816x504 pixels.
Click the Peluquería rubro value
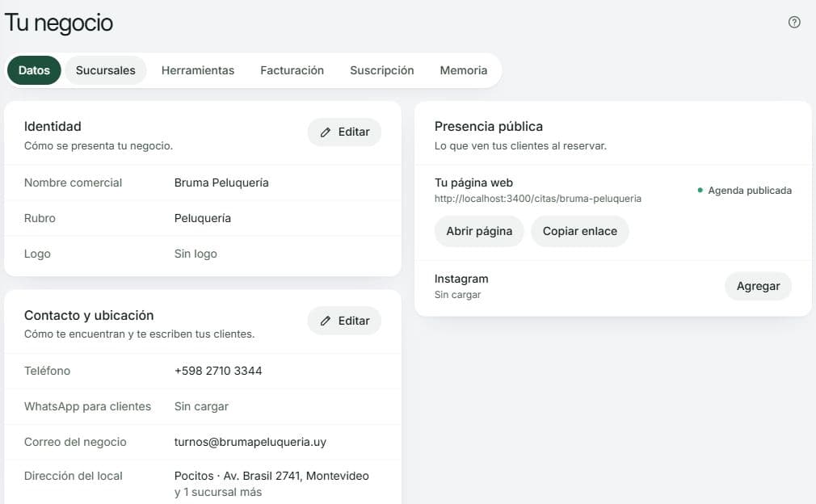(x=203, y=218)
